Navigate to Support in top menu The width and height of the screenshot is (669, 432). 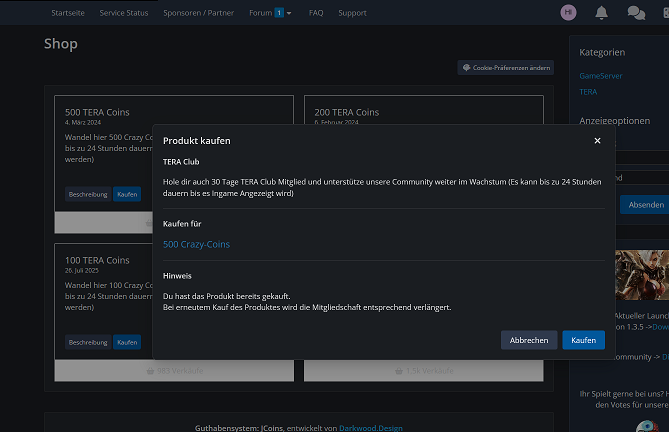tap(352, 13)
